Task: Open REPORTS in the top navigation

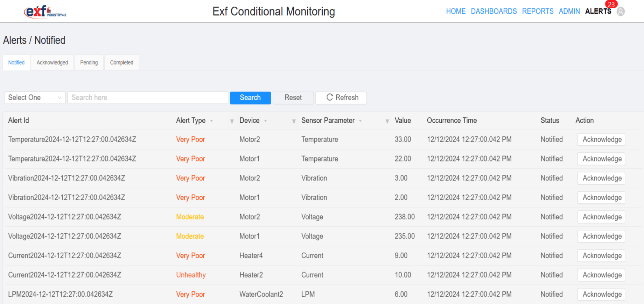Action: click(538, 11)
